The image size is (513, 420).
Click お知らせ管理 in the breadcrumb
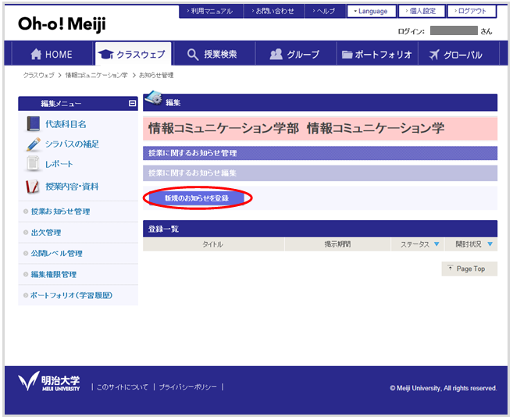[x=156, y=75]
